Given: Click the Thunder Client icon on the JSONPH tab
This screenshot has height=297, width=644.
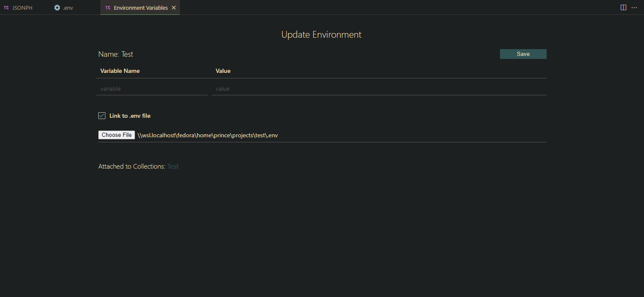Looking at the screenshot, I should 6,7.
